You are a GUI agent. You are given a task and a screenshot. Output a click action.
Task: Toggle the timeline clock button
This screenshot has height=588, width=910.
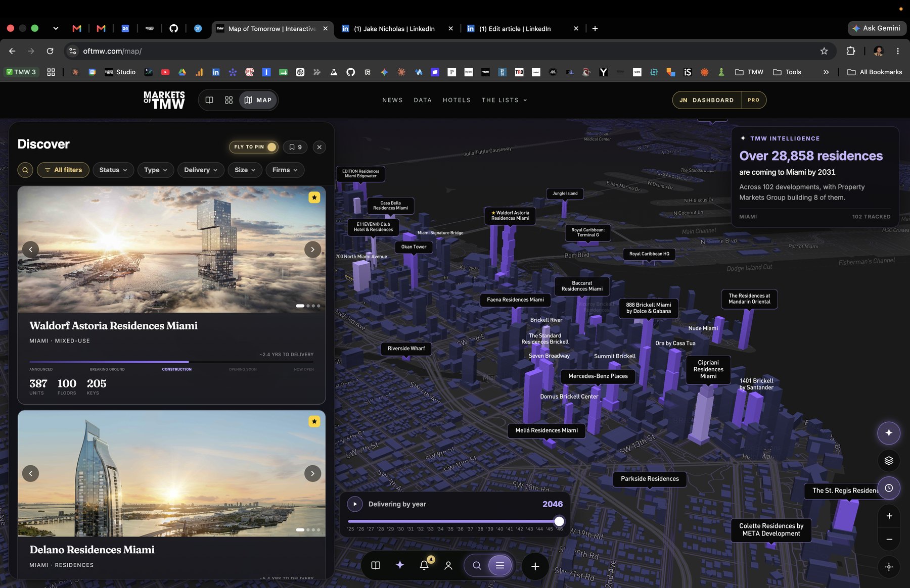pyautogui.click(x=889, y=488)
